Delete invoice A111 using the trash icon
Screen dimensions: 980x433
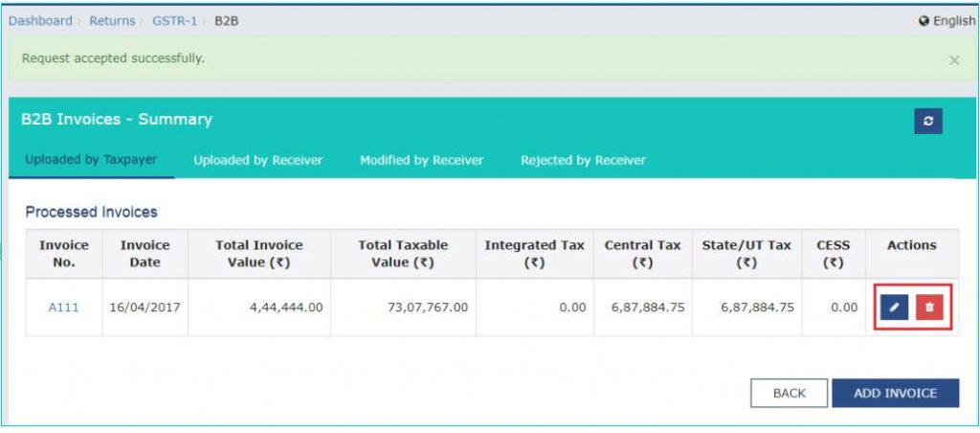coord(928,308)
